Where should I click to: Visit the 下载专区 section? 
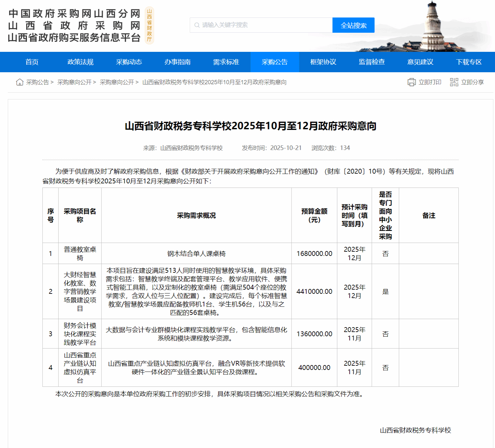coord(469,62)
